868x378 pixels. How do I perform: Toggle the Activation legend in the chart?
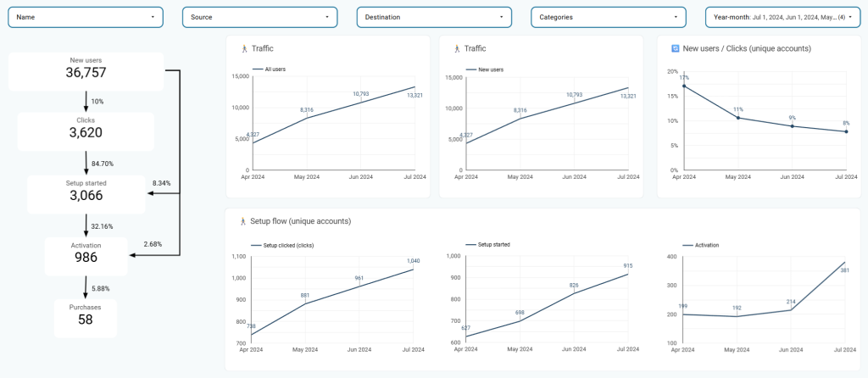pyautogui.click(x=705, y=244)
